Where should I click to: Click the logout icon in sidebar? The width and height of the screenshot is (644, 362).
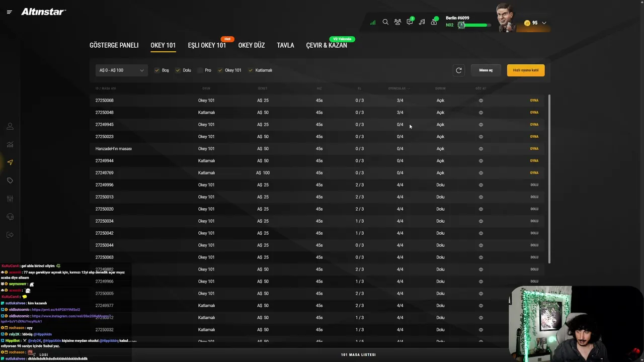coord(10,235)
